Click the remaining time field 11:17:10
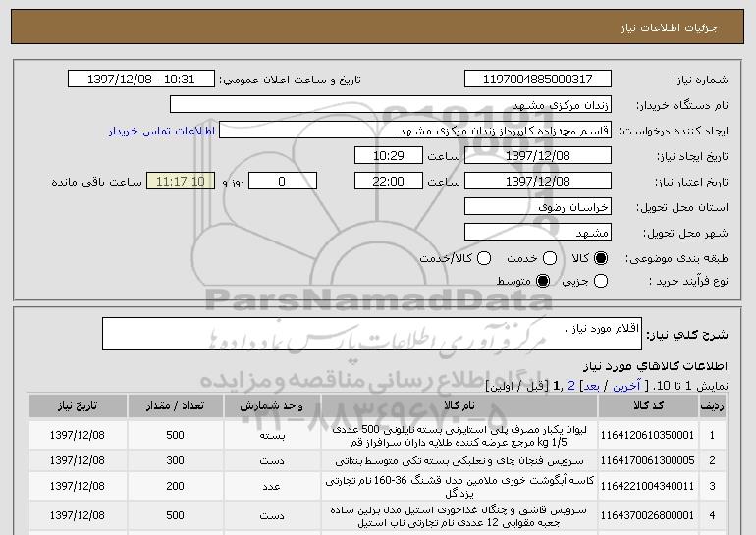 coord(181,182)
